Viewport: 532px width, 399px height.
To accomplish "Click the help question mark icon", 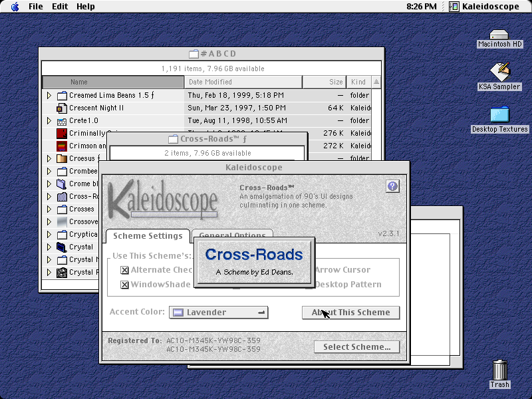I will [x=392, y=186].
